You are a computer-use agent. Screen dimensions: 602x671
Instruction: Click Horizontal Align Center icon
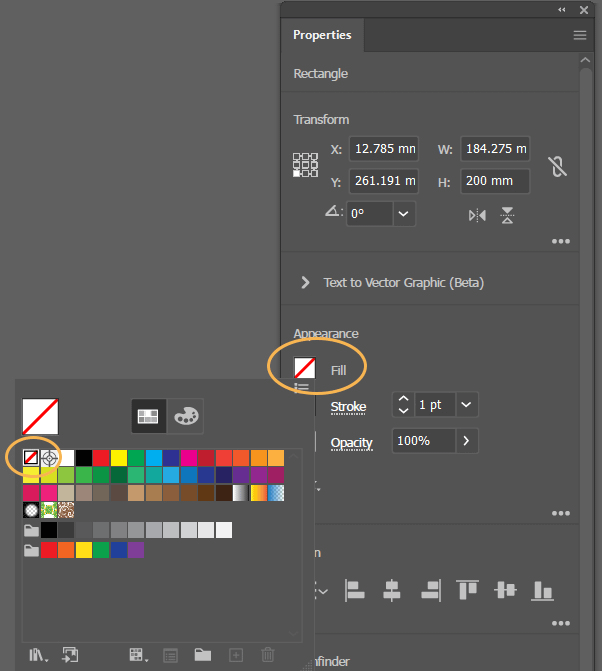(x=392, y=591)
